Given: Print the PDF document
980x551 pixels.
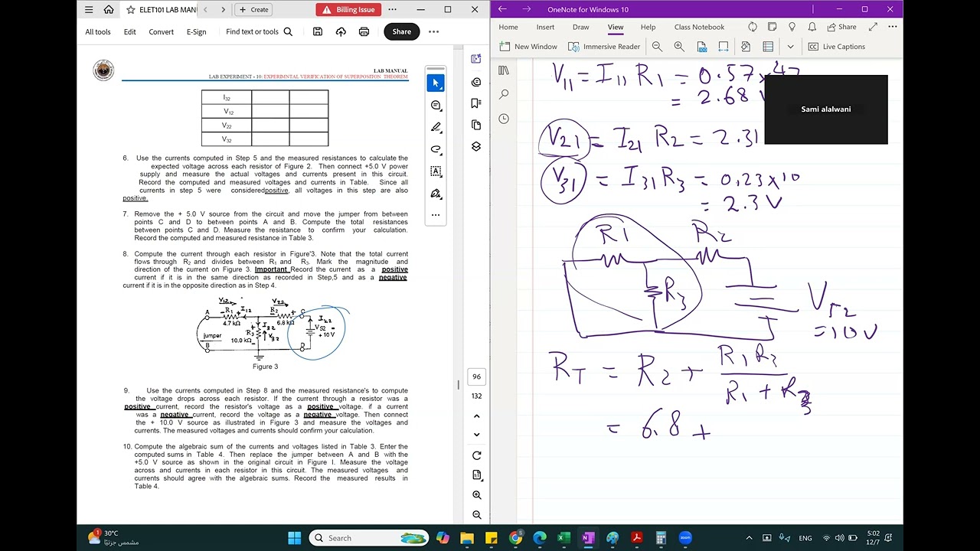Looking at the screenshot, I should tap(364, 31).
